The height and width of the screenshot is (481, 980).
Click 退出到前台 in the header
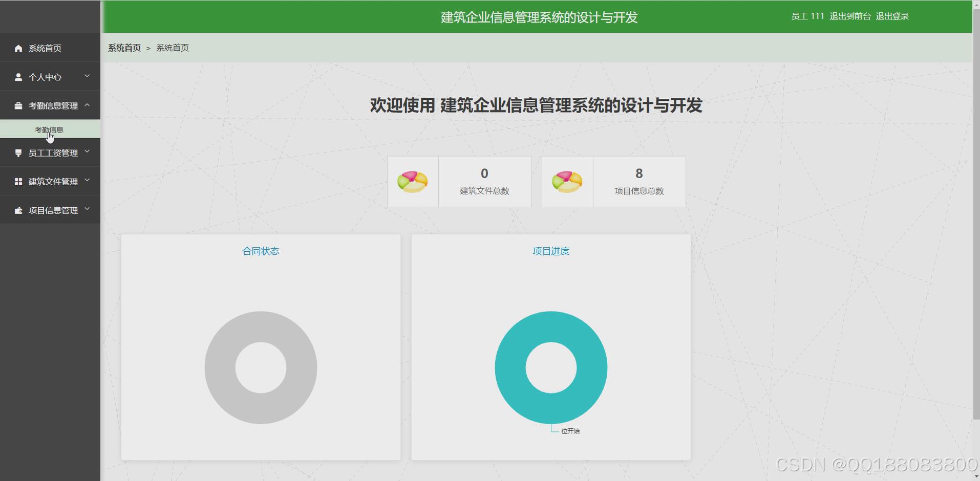click(x=849, y=16)
